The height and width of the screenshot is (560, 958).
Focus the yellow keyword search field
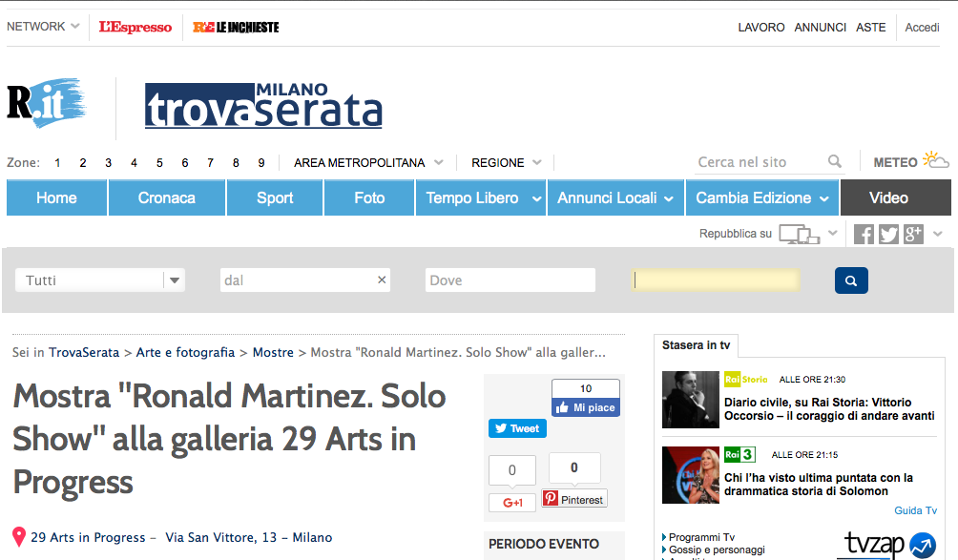(x=716, y=280)
